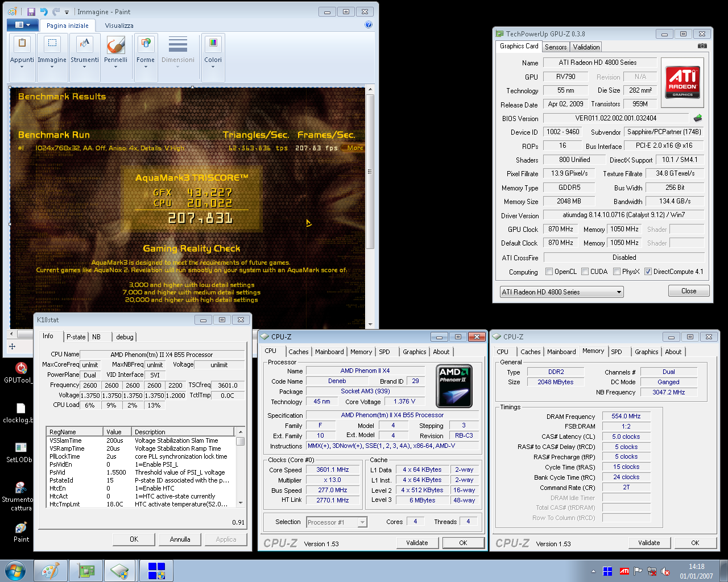Click the BIOS save chip icon in GPU-Z
728x582 pixels.
click(698, 118)
